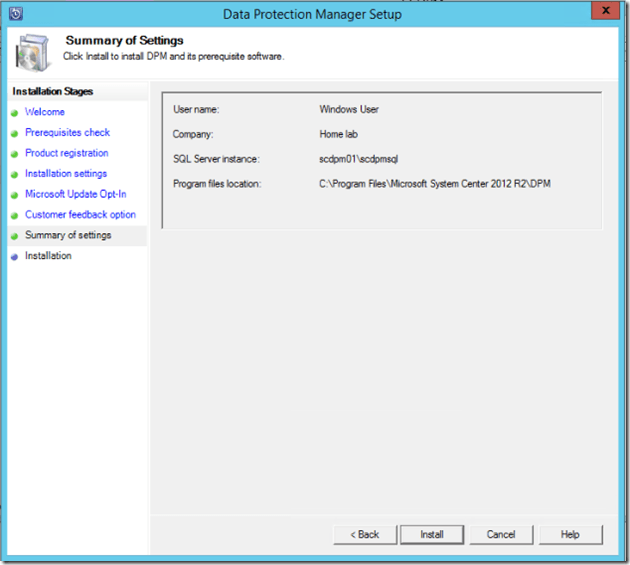This screenshot has width=630, height=565.
Task: Open the Microsoft Update Opt-In stage
Action: [x=75, y=194]
